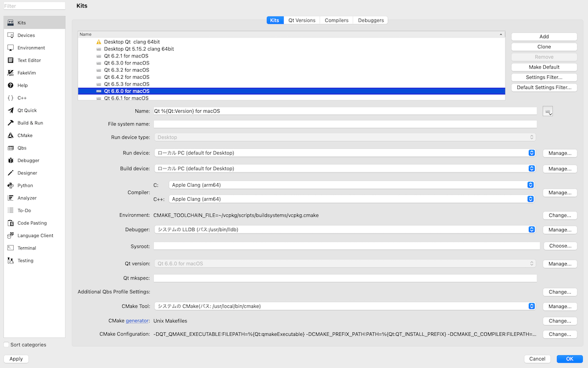This screenshot has width=588, height=368.
Task: Click the variable insert button beside Name field
Action: [x=547, y=111]
